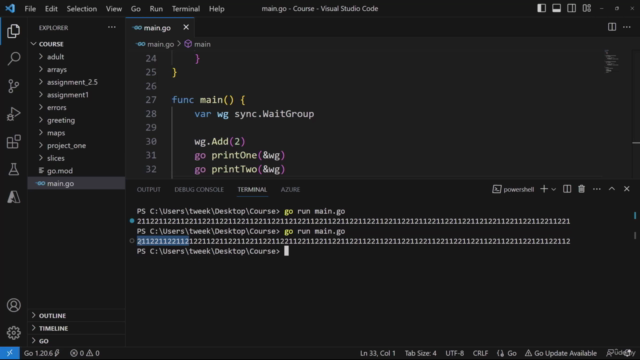Open remote window button in status bar
The width and height of the screenshot is (640, 360).
(10, 353)
